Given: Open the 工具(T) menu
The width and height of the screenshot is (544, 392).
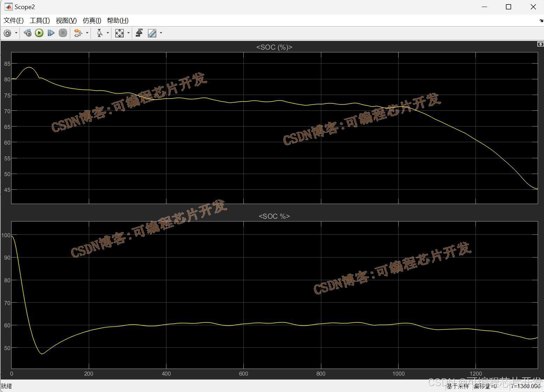Looking at the screenshot, I should click(40, 21).
